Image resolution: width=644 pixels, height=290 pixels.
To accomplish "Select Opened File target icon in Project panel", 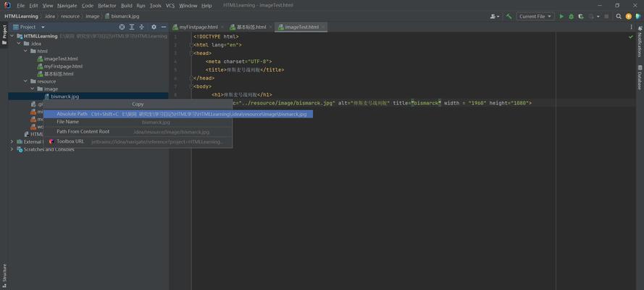I will click(x=122, y=27).
